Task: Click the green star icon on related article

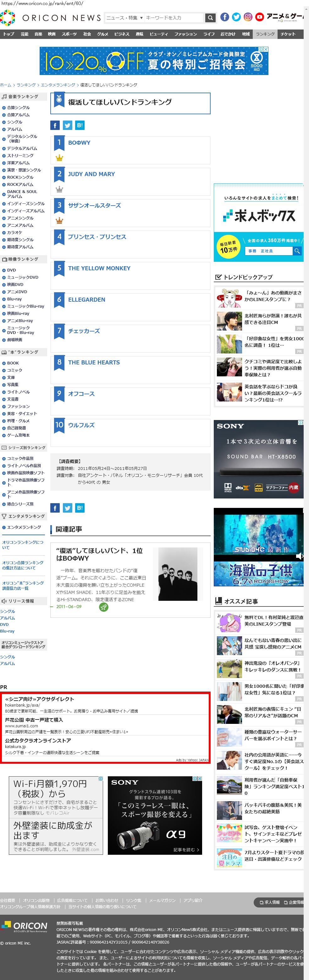Action: [x=103, y=607]
